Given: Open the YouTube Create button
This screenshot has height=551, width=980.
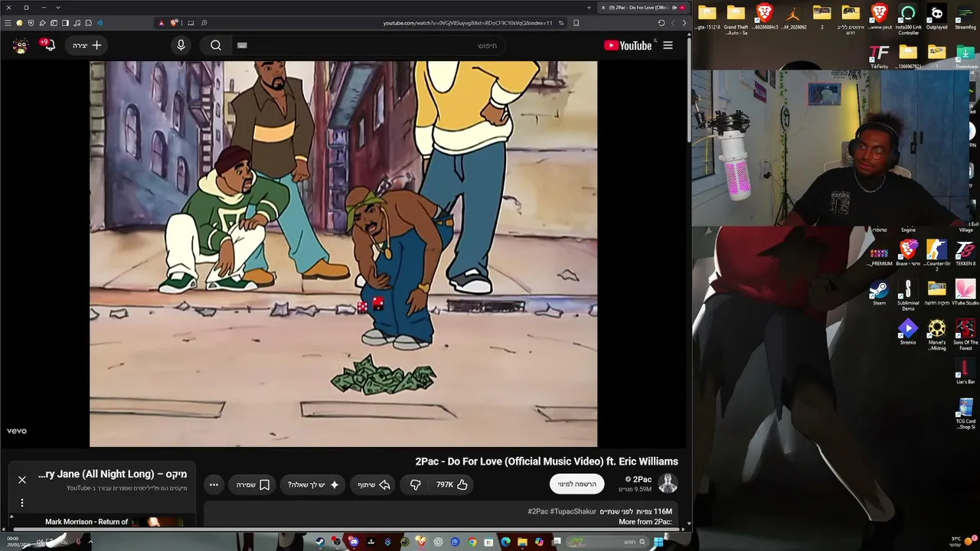Looking at the screenshot, I should tap(87, 45).
